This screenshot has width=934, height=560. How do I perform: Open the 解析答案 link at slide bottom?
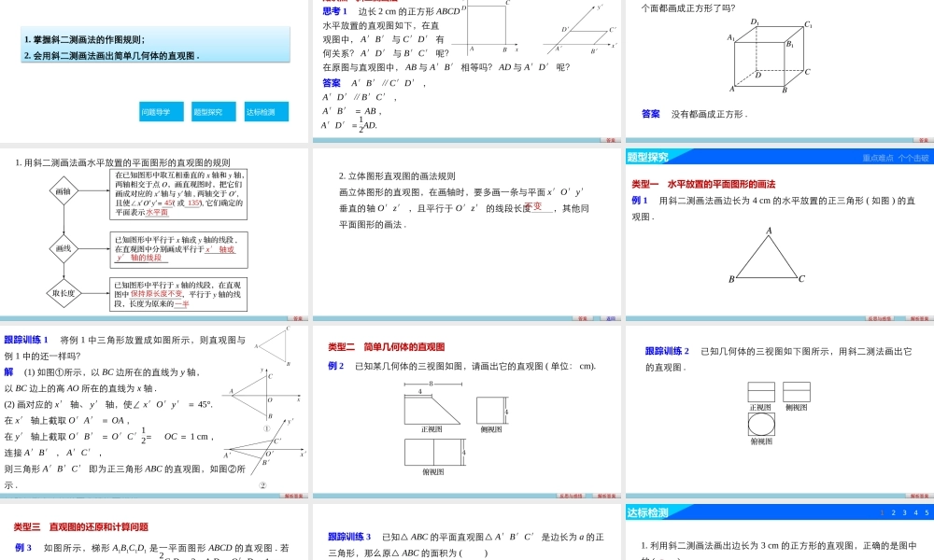[x=292, y=497]
